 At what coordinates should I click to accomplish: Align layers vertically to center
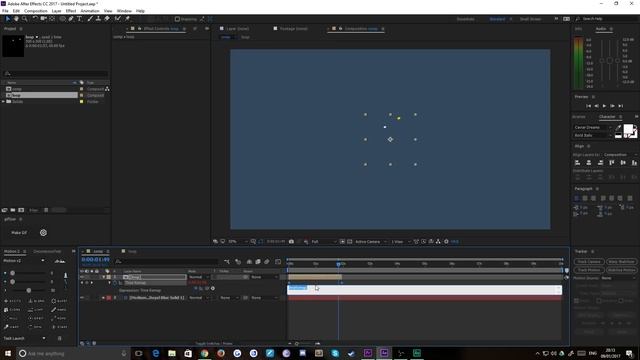click(x=623, y=162)
